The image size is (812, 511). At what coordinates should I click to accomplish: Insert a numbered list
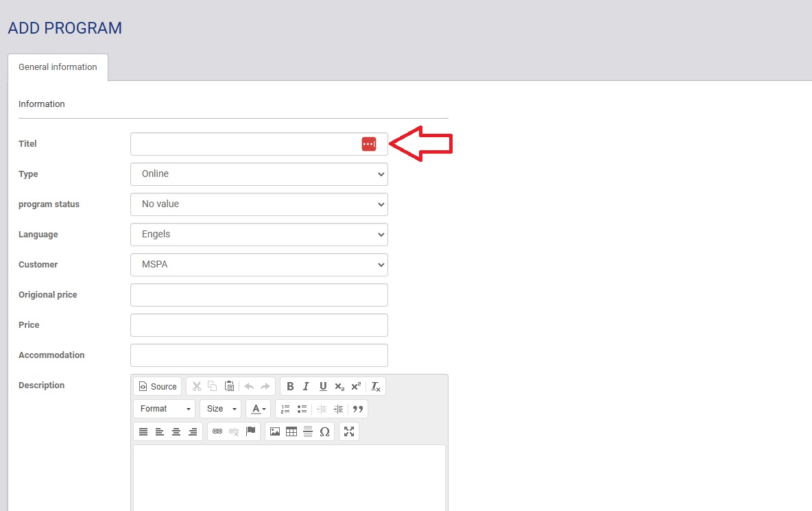pos(285,409)
